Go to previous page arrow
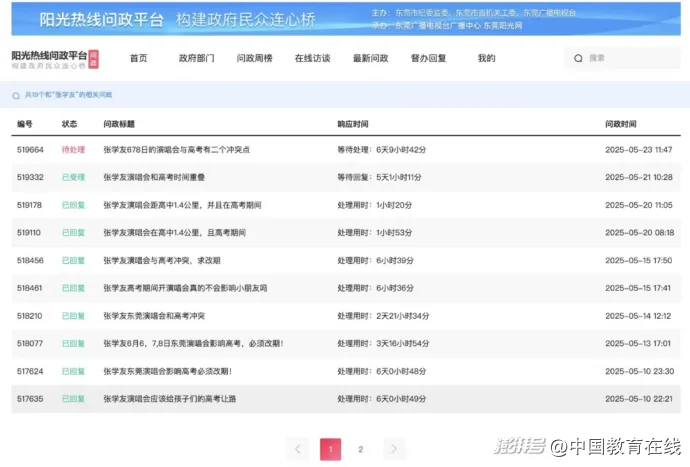 coord(297,450)
